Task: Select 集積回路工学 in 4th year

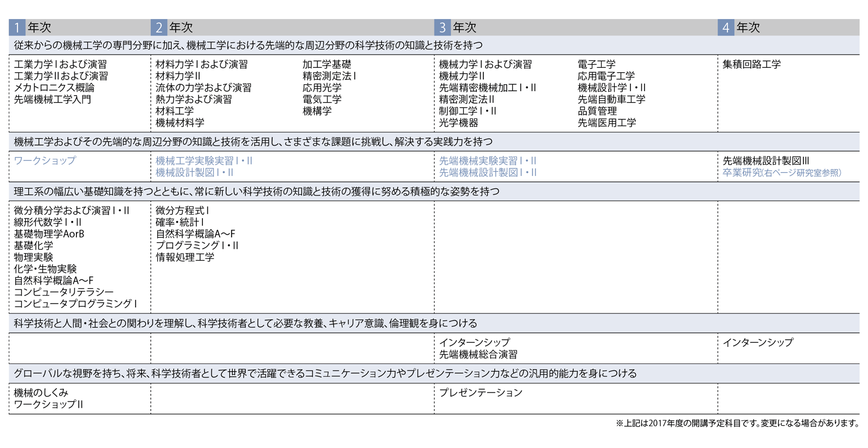Action: [752, 64]
